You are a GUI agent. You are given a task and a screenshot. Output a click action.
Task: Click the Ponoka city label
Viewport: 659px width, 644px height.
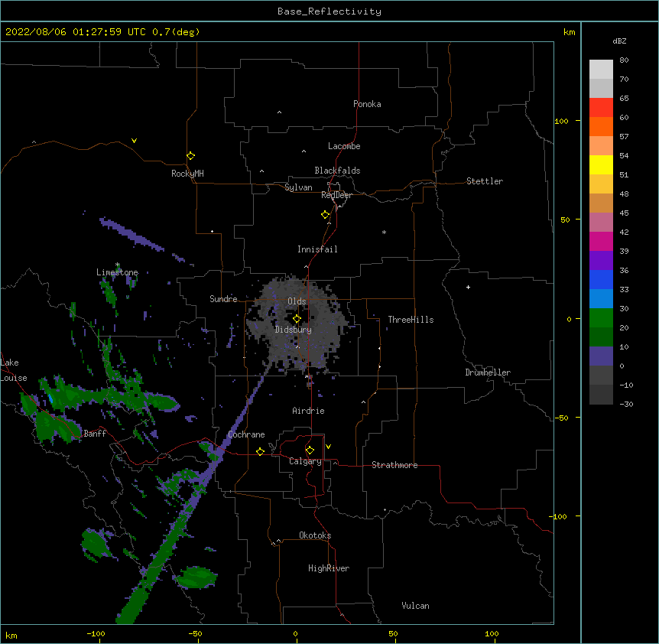367,104
